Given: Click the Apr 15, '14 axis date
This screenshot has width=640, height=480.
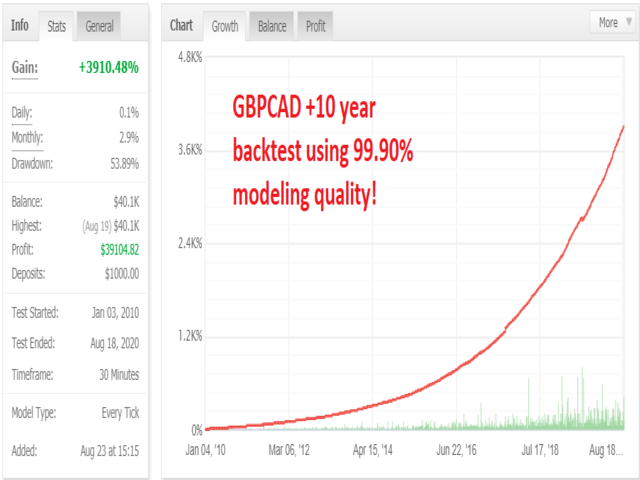Looking at the screenshot, I should (373, 450).
